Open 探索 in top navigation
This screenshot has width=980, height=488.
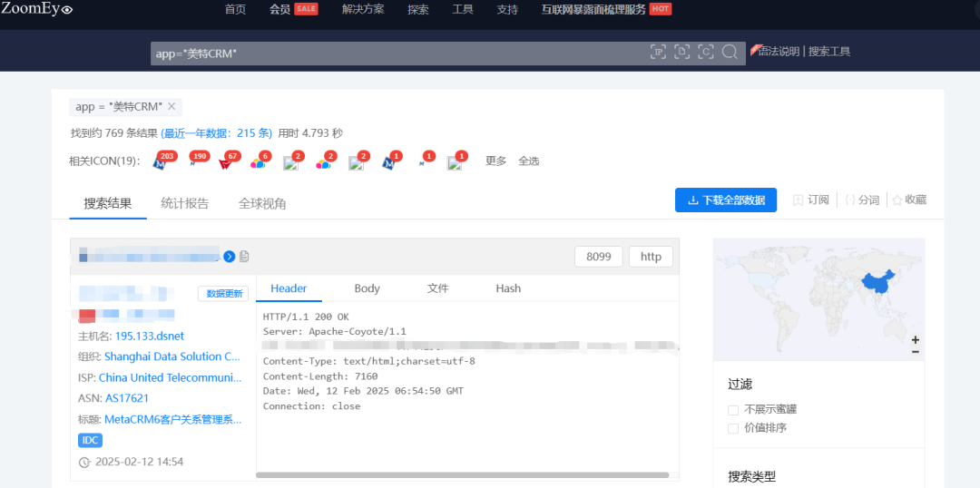pos(418,9)
